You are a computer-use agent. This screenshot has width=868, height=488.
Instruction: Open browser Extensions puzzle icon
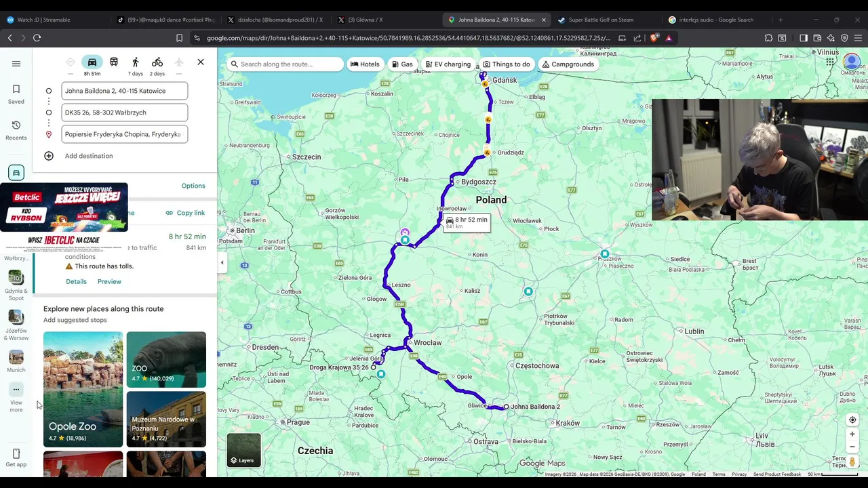tap(768, 38)
